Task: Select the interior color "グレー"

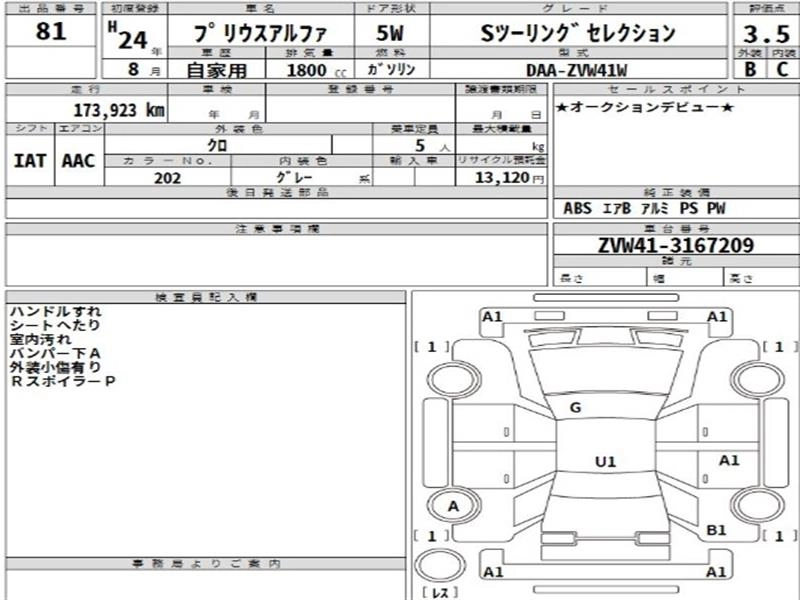Action: tap(294, 177)
